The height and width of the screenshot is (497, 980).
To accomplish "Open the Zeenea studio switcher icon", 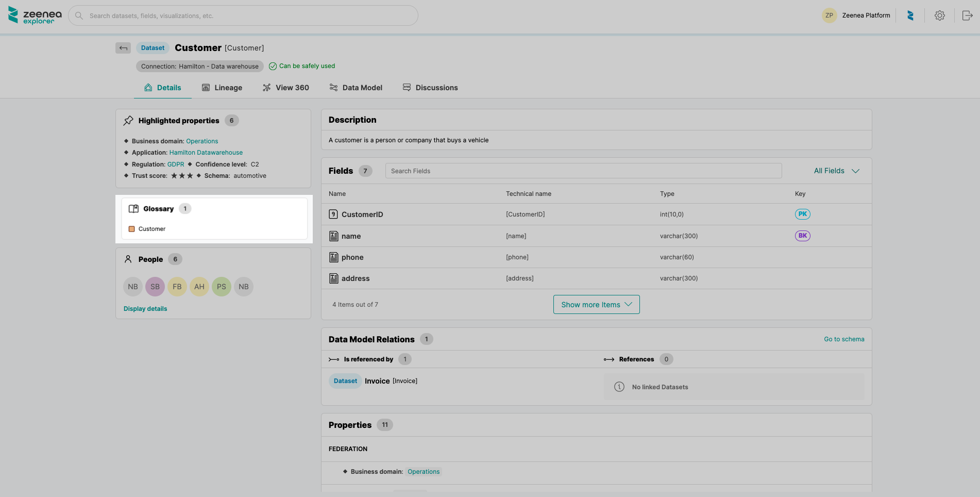I will (x=910, y=15).
